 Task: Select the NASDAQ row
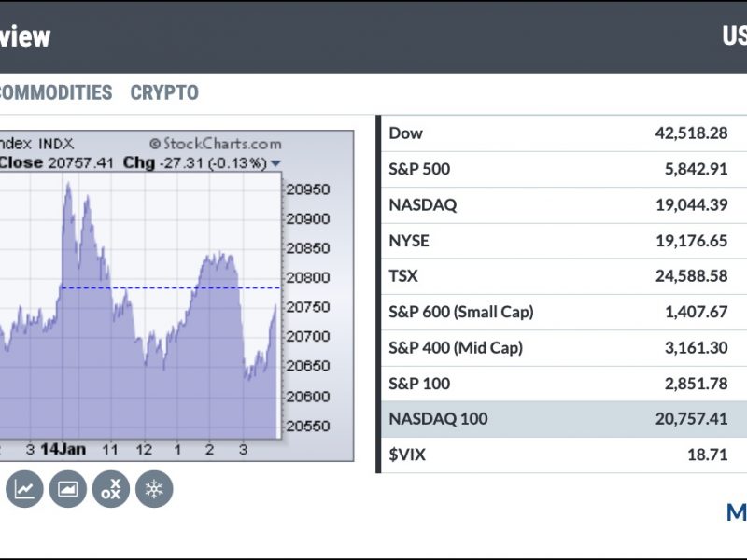click(x=564, y=204)
